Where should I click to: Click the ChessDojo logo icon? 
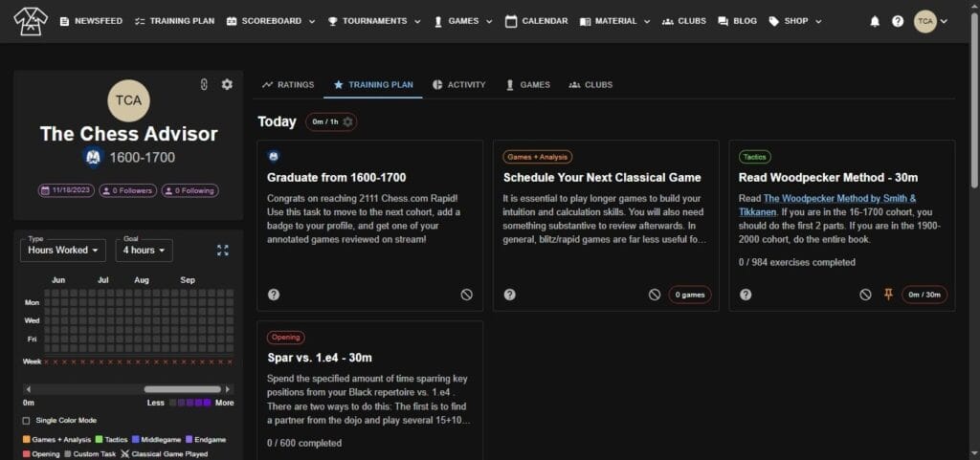31,21
